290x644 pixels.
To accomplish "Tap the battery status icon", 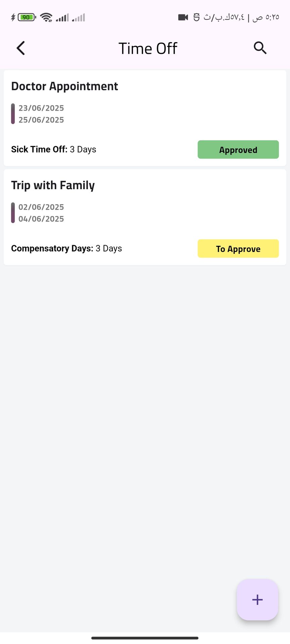I will (x=27, y=17).
